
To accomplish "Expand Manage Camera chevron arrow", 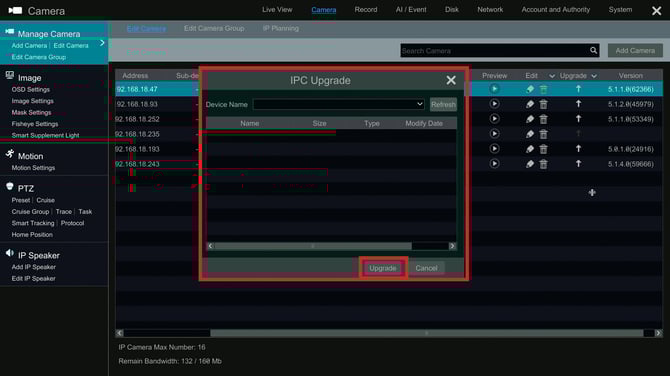I will pos(102,43).
